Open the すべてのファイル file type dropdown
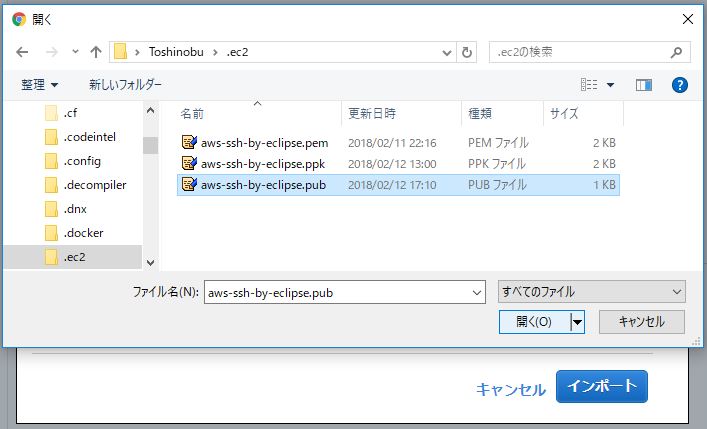The width and height of the screenshot is (707, 429). tap(592, 292)
